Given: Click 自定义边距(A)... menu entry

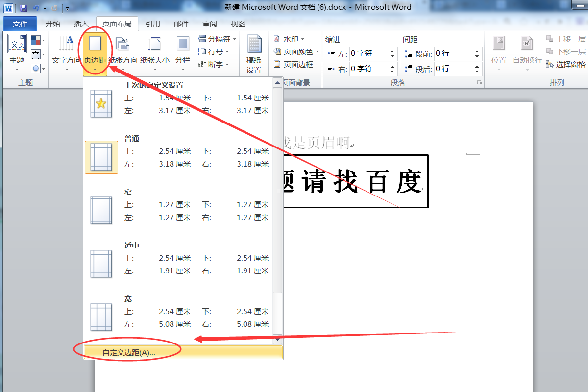Looking at the screenshot, I should point(183,352).
